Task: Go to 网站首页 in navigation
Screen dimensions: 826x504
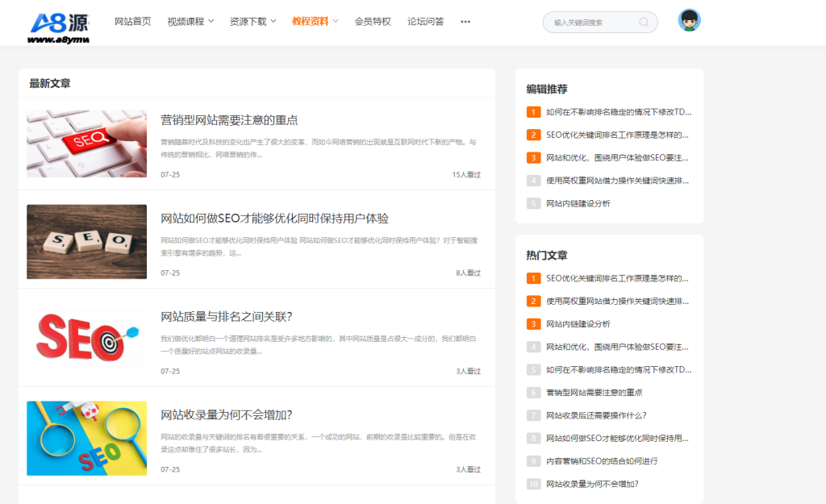Action: tap(133, 21)
